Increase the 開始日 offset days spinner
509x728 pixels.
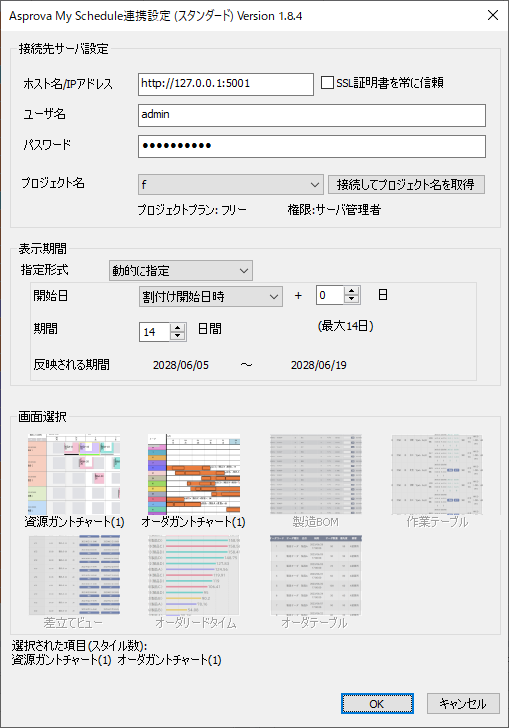point(352,291)
